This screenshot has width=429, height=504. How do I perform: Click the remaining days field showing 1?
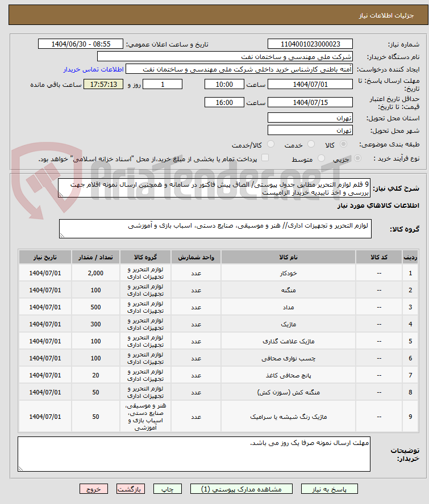(163, 84)
